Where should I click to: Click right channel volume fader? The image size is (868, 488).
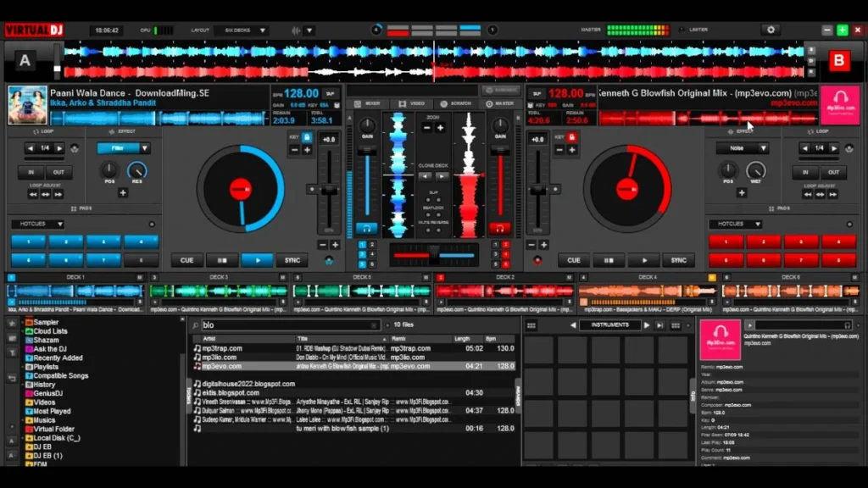click(500, 183)
